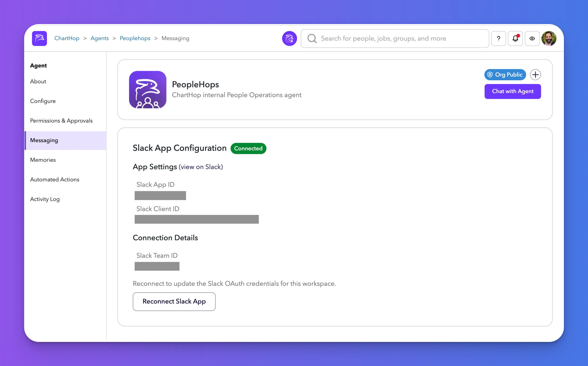Click the redacted Slack Client ID value
Viewport: 588px width, 366px height.
(197, 219)
